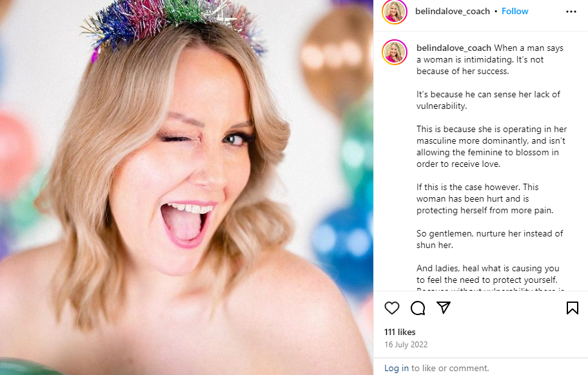The image size is (588, 375).
Task: Open comments via the speech bubble icon
Action: click(x=418, y=308)
